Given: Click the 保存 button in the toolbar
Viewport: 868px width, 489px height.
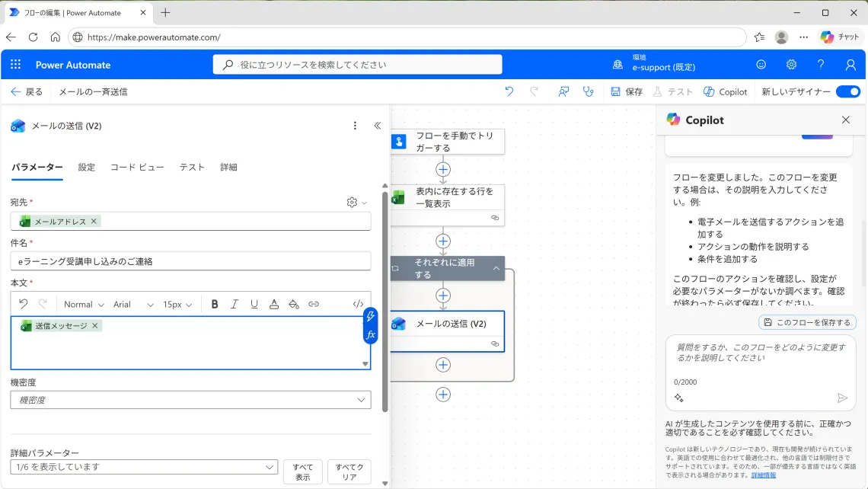Looking at the screenshot, I should [x=626, y=91].
